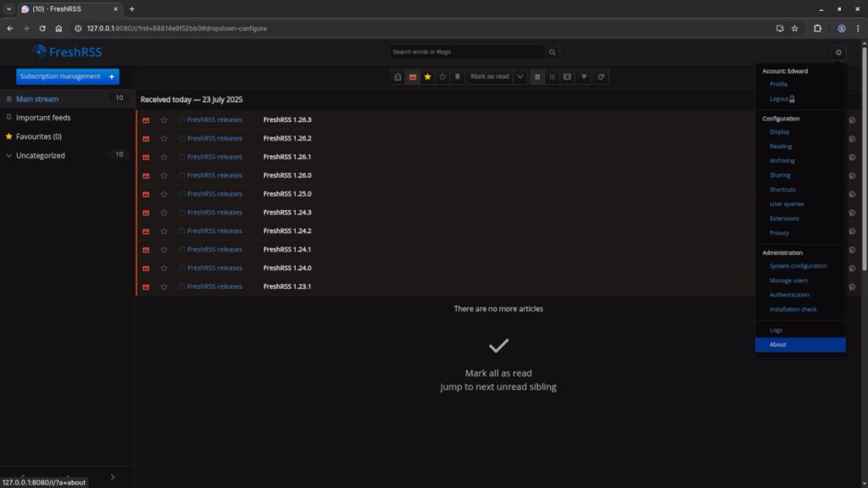Click the search magnifier button
The width and height of the screenshot is (868, 488).
[x=552, y=52]
